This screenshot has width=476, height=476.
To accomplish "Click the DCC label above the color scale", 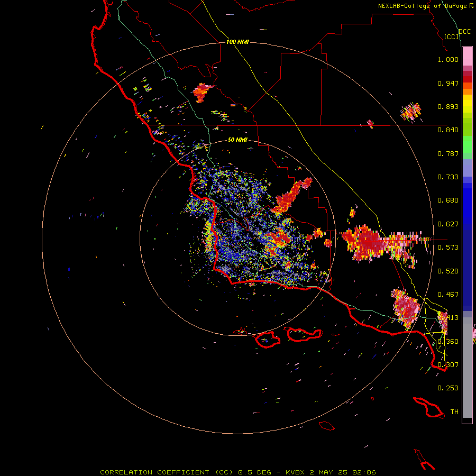I will click(465, 32).
